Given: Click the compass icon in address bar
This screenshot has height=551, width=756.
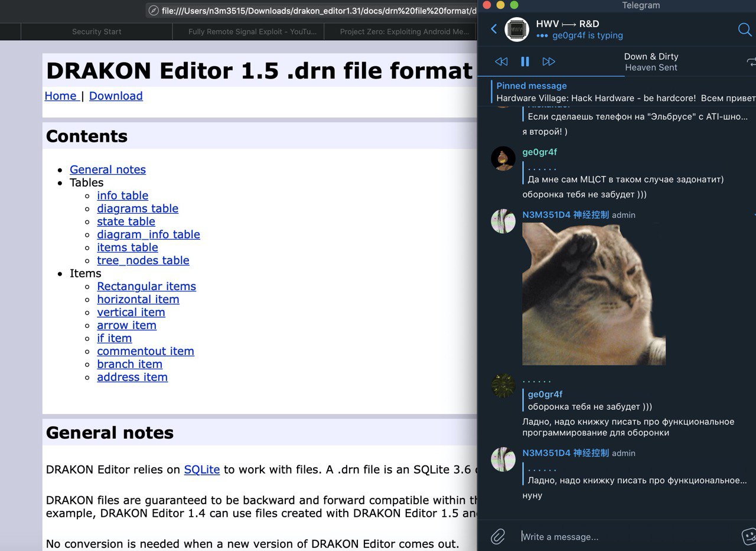Looking at the screenshot, I should 154,10.
